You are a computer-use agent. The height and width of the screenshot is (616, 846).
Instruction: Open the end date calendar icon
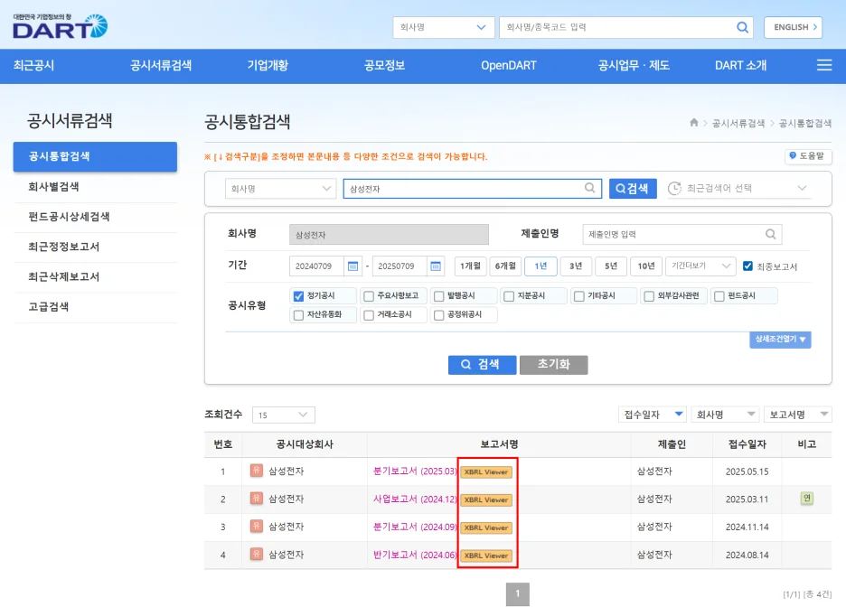pos(436,266)
